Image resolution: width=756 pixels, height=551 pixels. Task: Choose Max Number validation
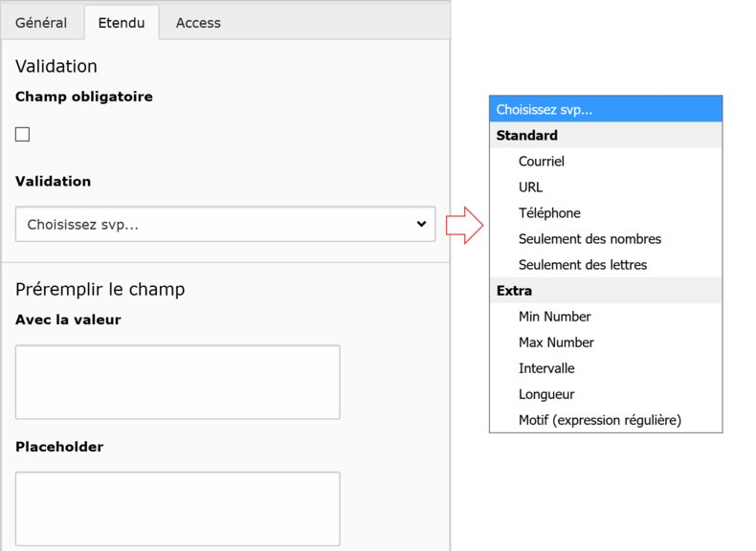pos(556,342)
